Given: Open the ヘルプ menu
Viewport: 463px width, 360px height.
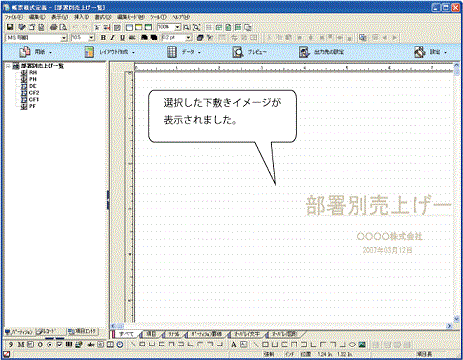Looking at the screenshot, I should pyautogui.click(x=181, y=17).
